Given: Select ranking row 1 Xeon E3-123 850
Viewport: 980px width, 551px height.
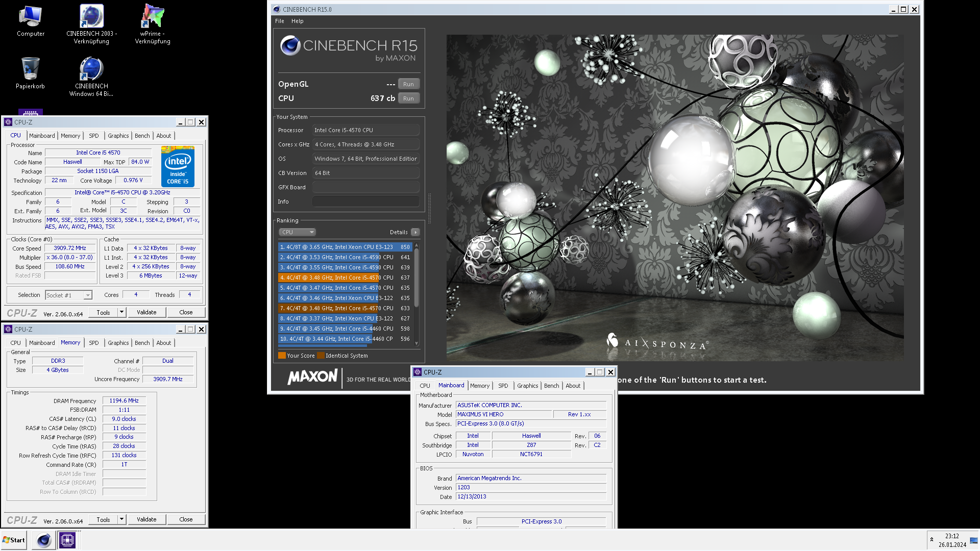Looking at the screenshot, I should point(345,247).
